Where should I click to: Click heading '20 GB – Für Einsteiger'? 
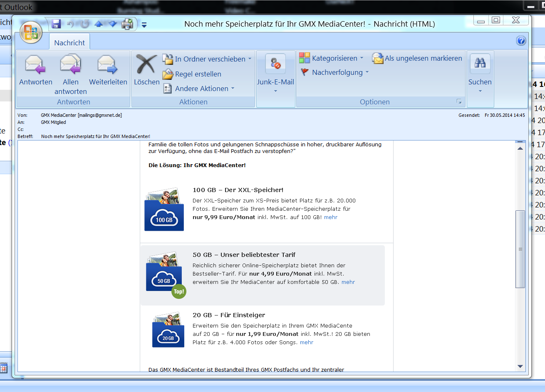(x=229, y=315)
